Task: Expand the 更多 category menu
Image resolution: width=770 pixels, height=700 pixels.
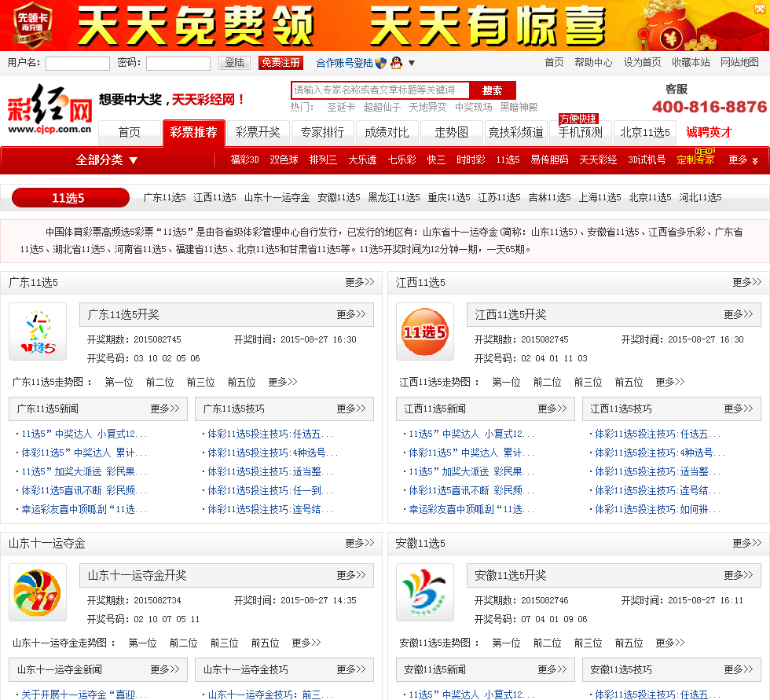Action: click(x=743, y=160)
